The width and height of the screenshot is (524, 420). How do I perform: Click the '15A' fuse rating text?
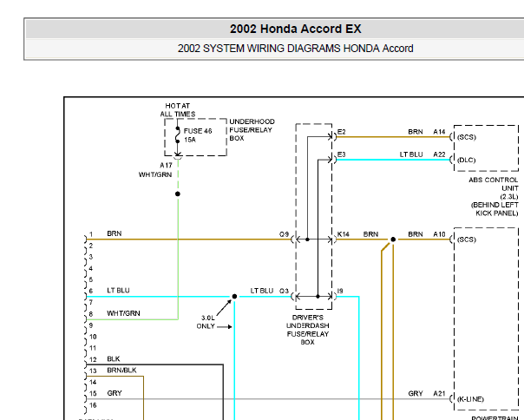(190, 140)
